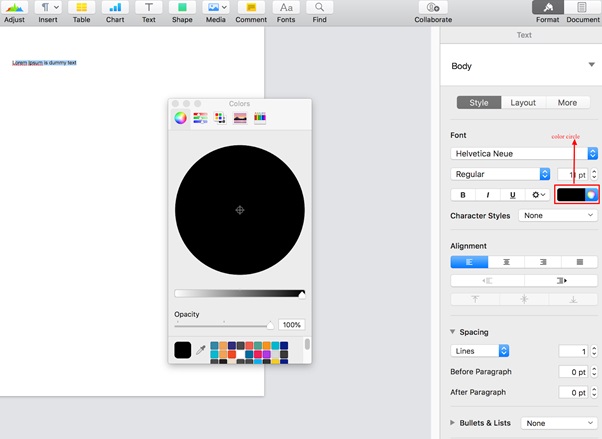The width and height of the screenshot is (602, 439).
Task: Switch to the Style tab
Action: (x=479, y=103)
